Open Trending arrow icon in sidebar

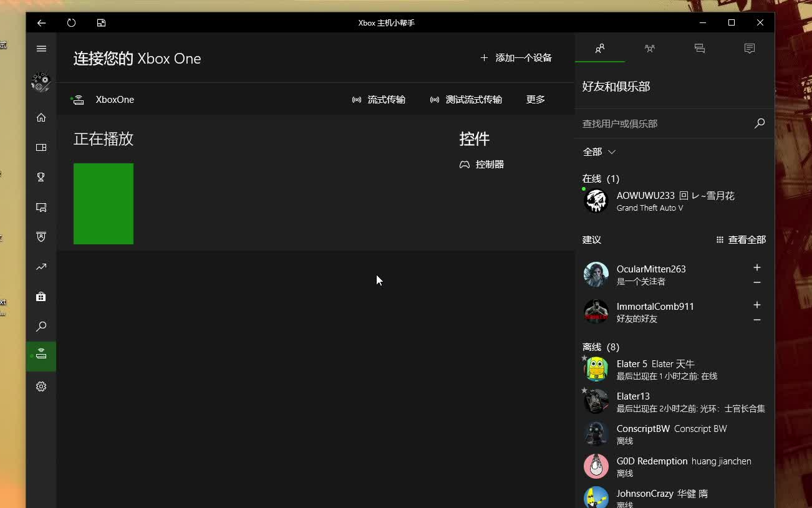(41, 267)
